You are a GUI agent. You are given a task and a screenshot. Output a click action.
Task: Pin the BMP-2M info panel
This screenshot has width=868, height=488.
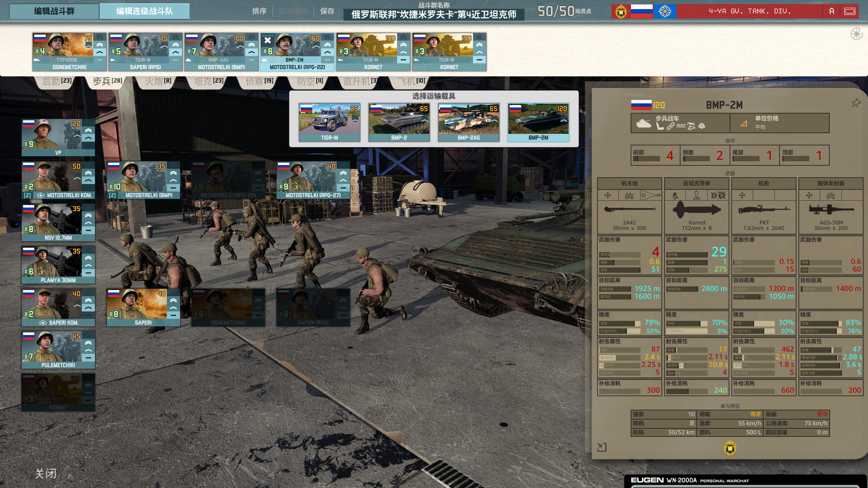point(856,103)
